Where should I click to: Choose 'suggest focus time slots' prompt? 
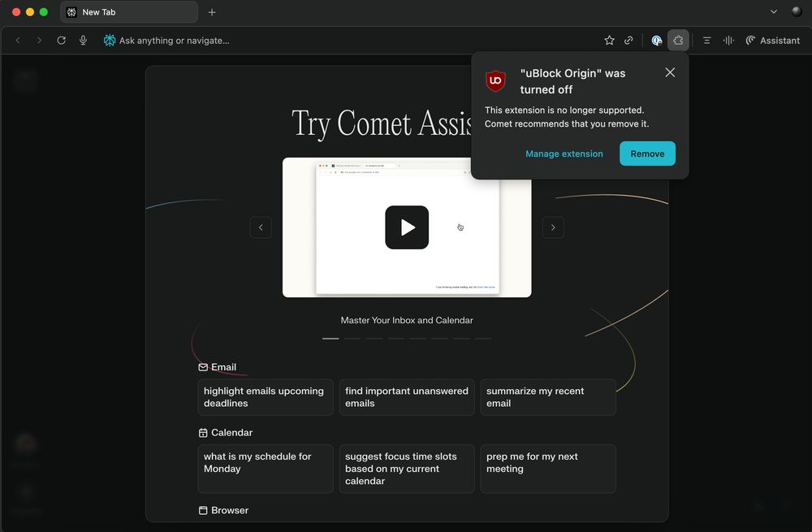[407, 469]
